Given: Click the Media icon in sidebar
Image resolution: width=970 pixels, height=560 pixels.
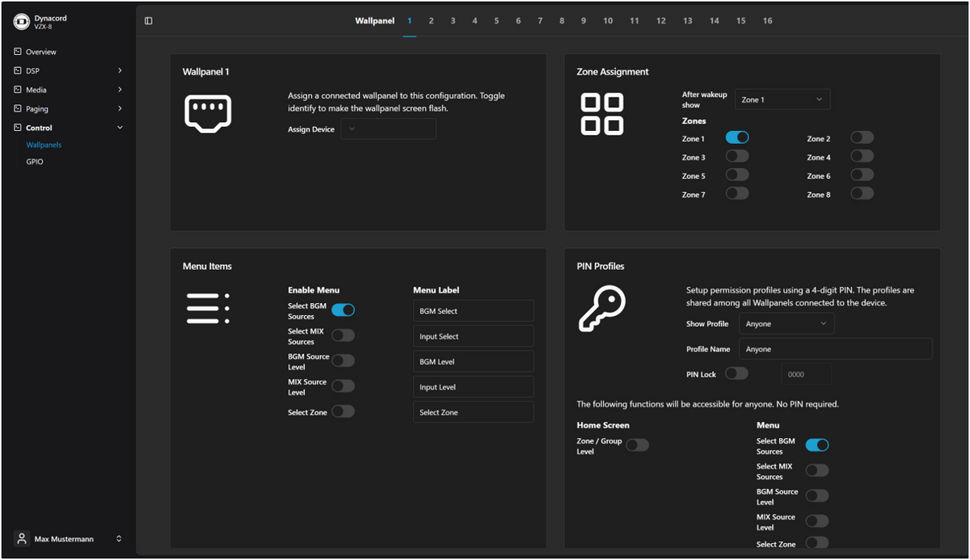Looking at the screenshot, I should point(18,90).
